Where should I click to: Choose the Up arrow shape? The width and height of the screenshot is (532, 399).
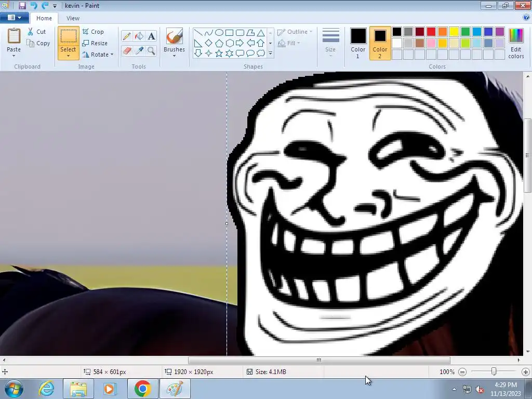click(x=261, y=43)
